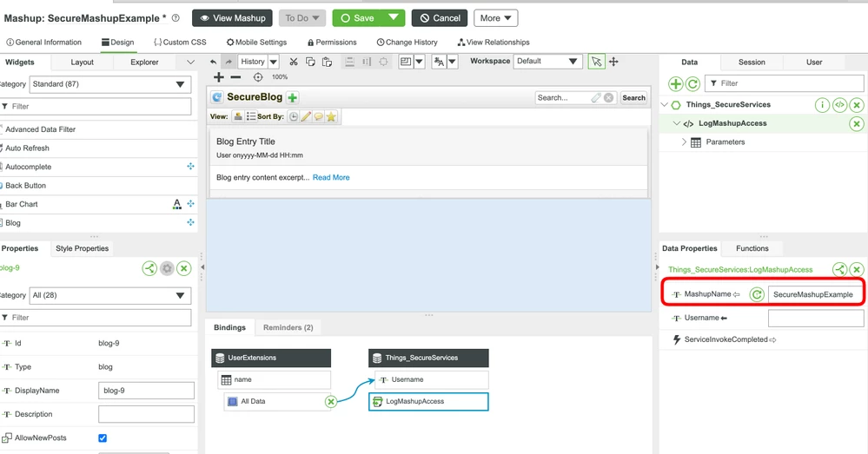Viewport: 868px width, 454px height.
Task: Open the Change History tab
Action: (x=407, y=42)
